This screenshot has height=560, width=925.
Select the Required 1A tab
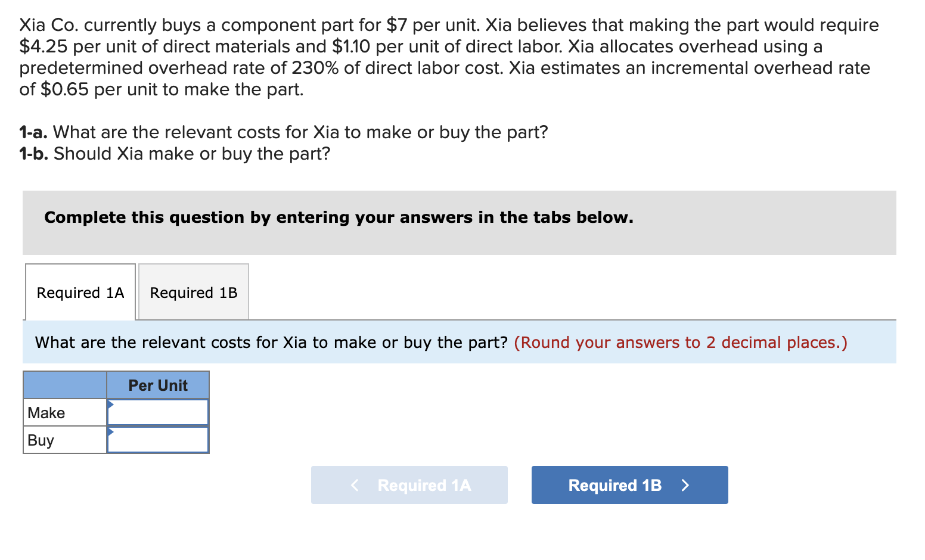click(x=80, y=292)
